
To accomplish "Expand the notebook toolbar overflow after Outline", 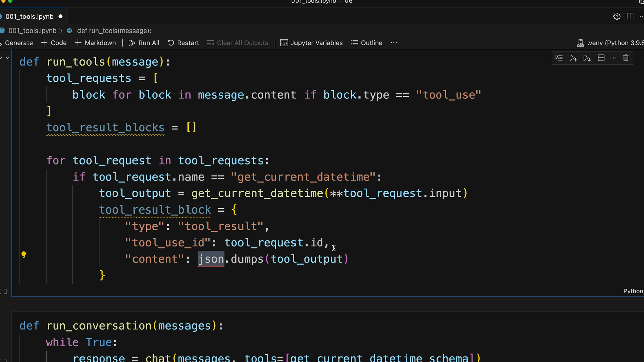I will pos(394,43).
